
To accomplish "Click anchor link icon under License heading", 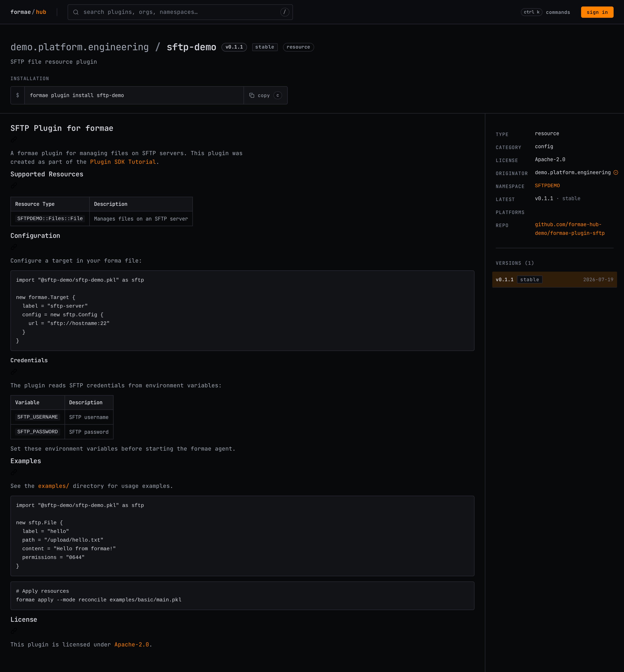I will pos(14,630).
